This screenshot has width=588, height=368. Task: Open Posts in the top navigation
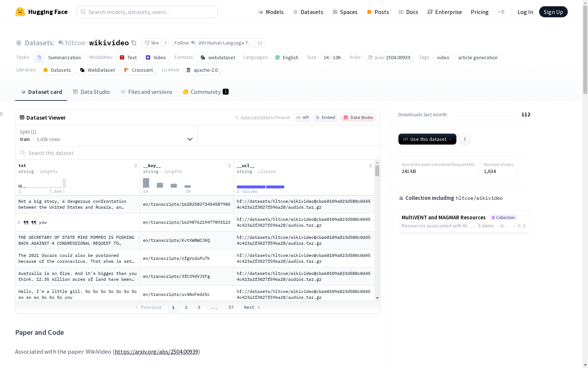(378, 12)
